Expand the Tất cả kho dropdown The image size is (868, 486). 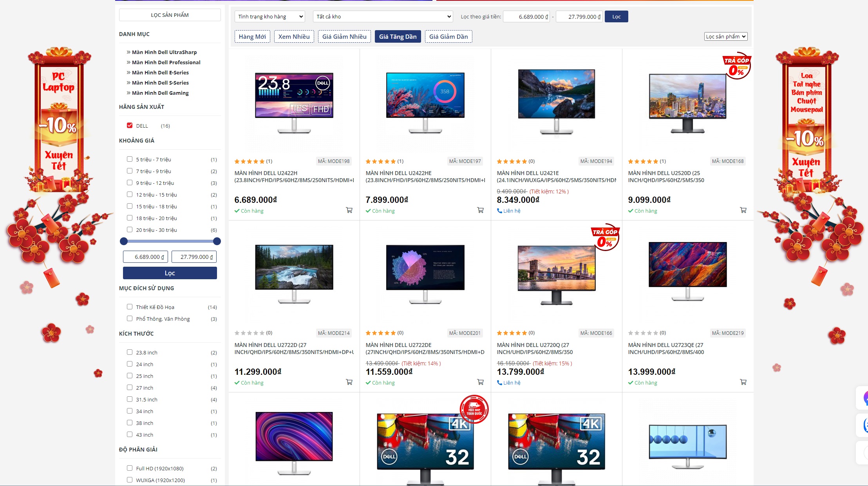pos(383,16)
